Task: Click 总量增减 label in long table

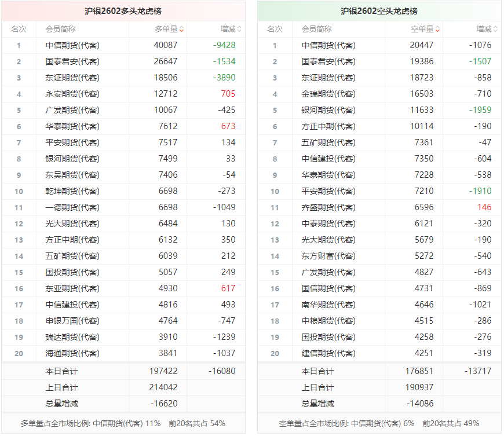Action: tap(62, 404)
